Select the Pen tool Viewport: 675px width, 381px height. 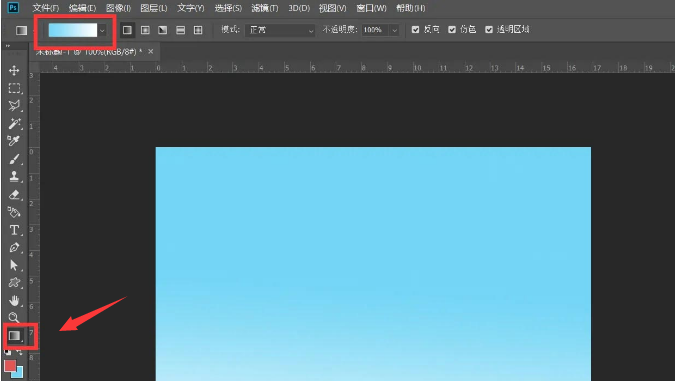coord(14,248)
